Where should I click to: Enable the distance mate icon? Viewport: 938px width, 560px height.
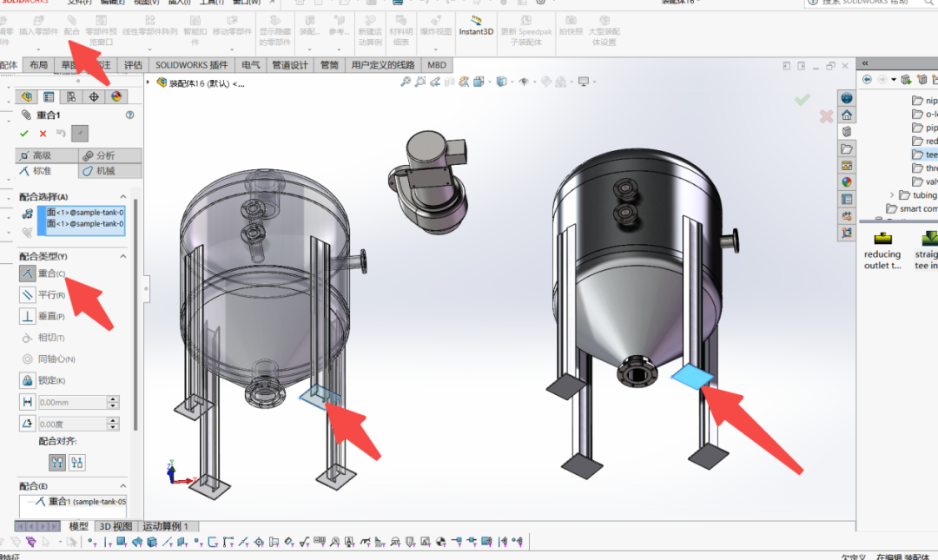coord(27,402)
